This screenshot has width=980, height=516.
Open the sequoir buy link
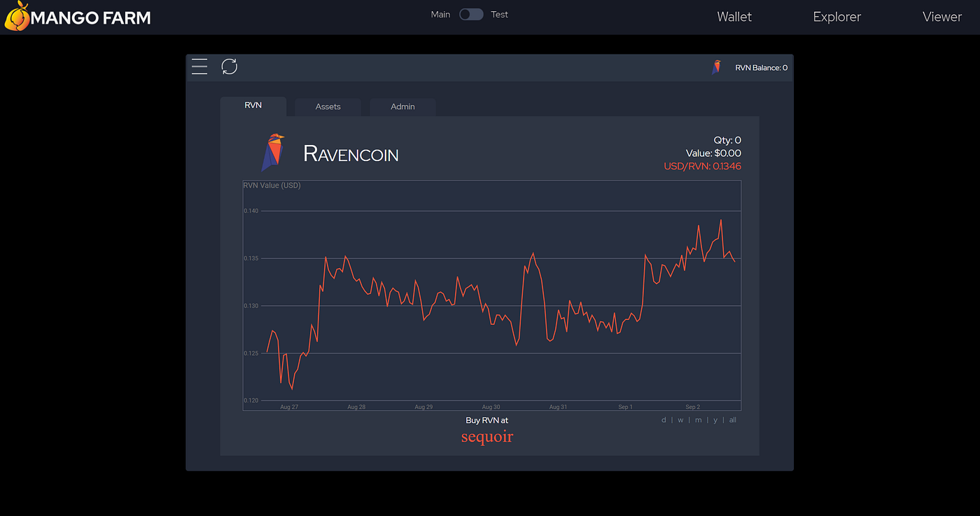click(487, 437)
